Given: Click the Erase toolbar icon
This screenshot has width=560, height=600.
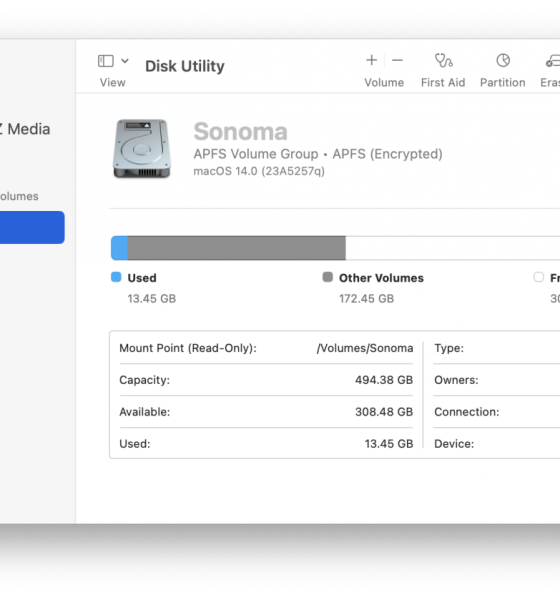Looking at the screenshot, I should point(553,61).
